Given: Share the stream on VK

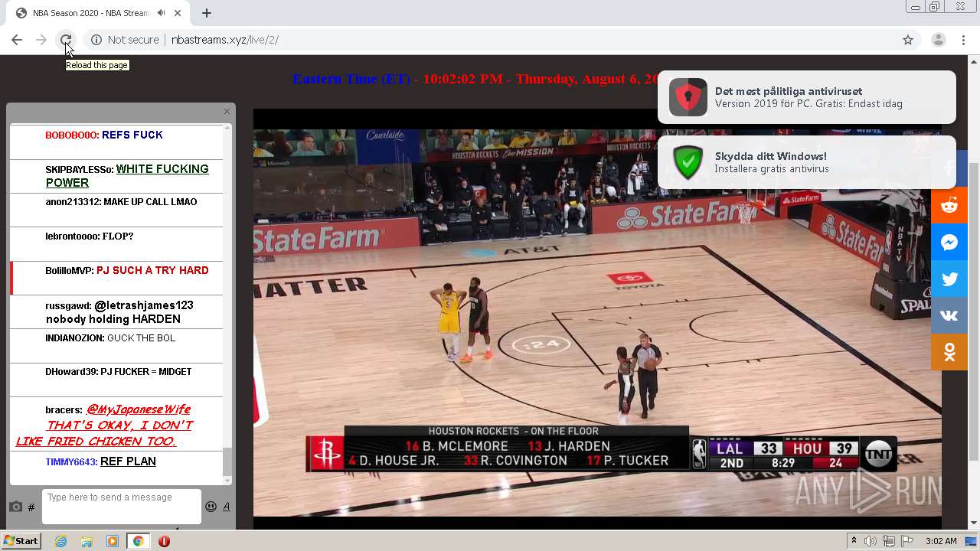Looking at the screenshot, I should coord(949,315).
